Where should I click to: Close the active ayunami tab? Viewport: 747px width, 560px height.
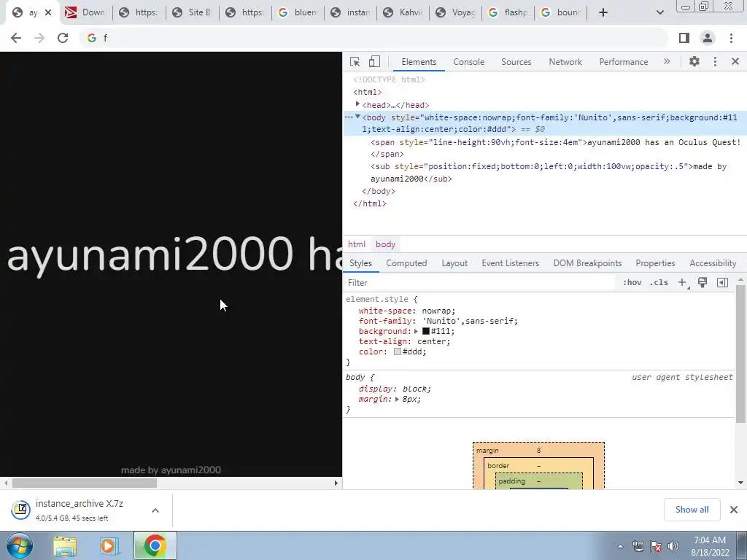click(48, 12)
